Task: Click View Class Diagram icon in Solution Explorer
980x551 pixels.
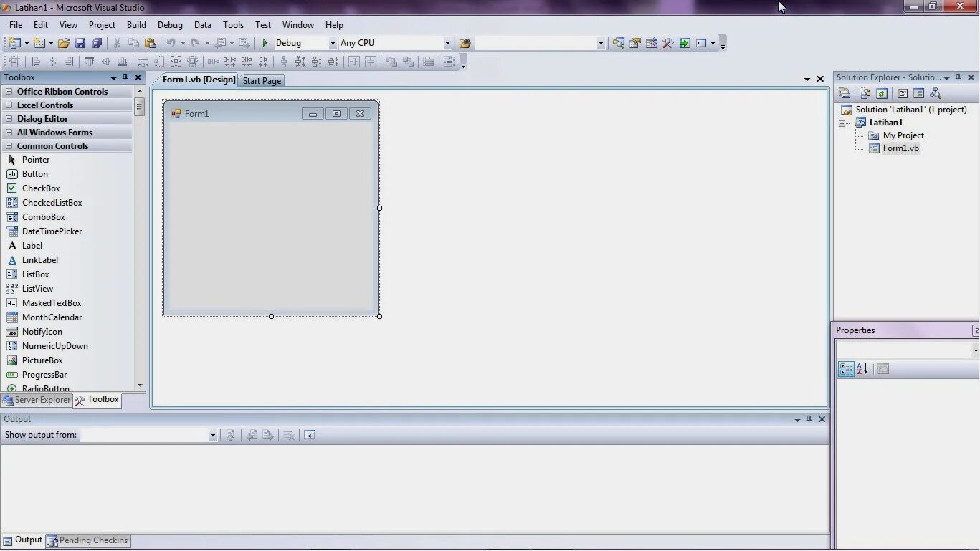Action: click(x=935, y=93)
